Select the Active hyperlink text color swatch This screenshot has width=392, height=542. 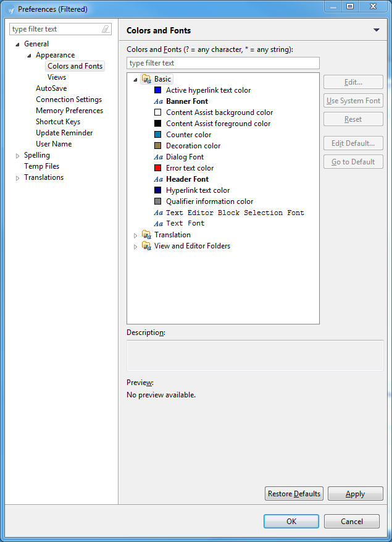point(158,90)
